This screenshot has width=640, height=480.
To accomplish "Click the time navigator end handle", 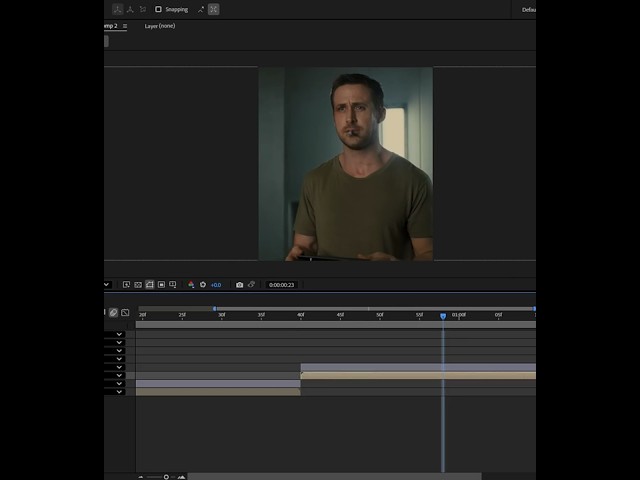I will (x=534, y=309).
